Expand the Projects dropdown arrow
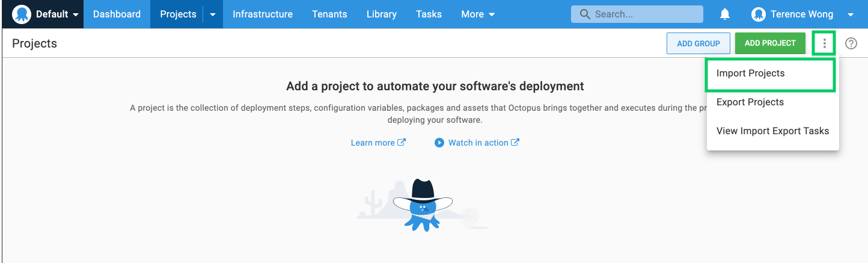This screenshot has height=263, width=868. [212, 14]
